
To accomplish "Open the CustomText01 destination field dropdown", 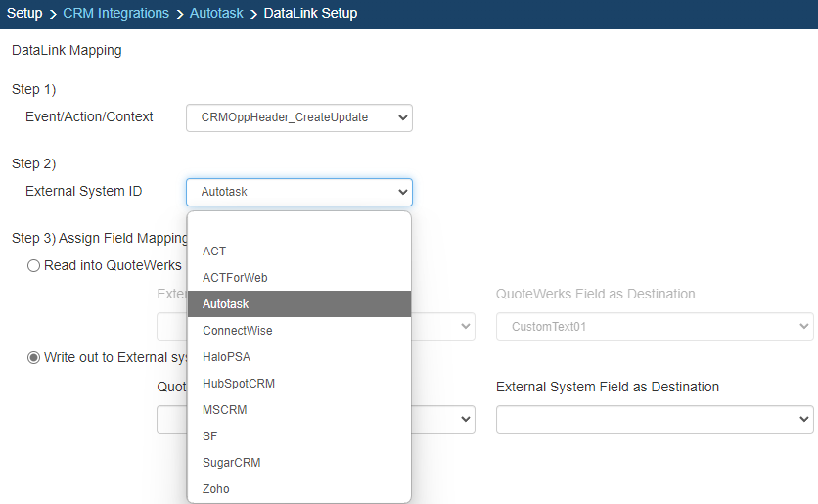I will (655, 327).
